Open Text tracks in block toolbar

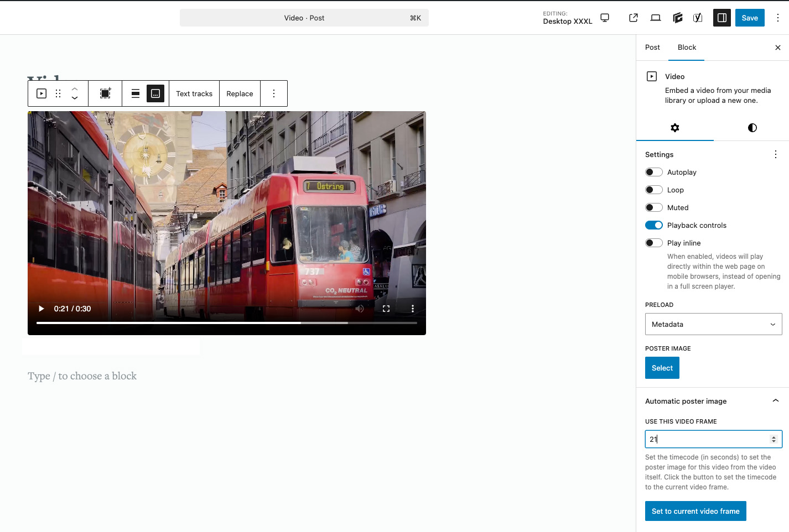point(194,93)
